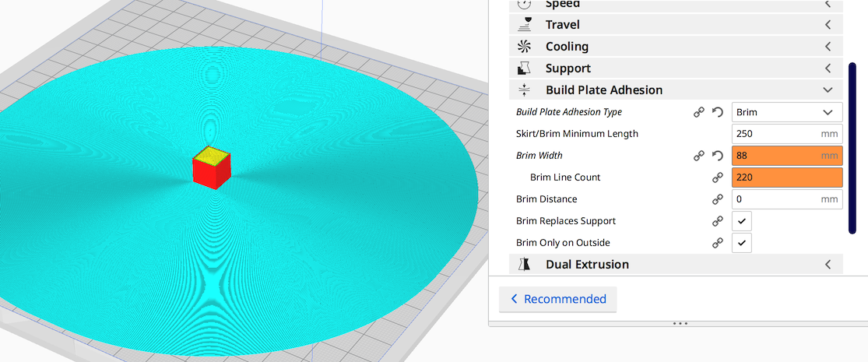Expand the Travel settings category
This screenshot has width=868, height=362.
(676, 24)
